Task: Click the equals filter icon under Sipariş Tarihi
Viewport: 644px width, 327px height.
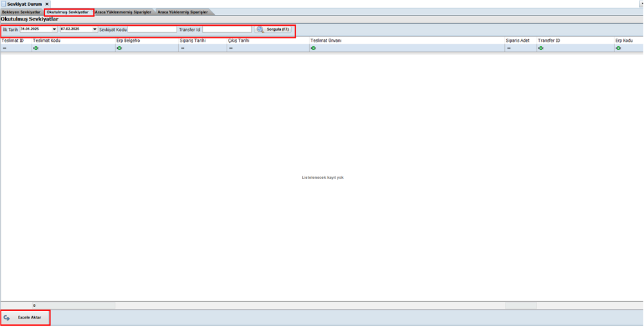Action: (x=183, y=48)
